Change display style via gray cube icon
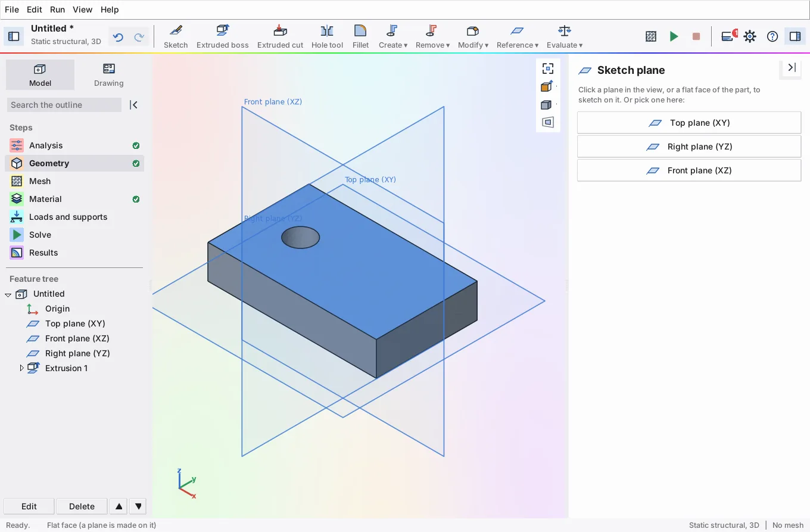This screenshot has height=532, width=810. tap(547, 105)
